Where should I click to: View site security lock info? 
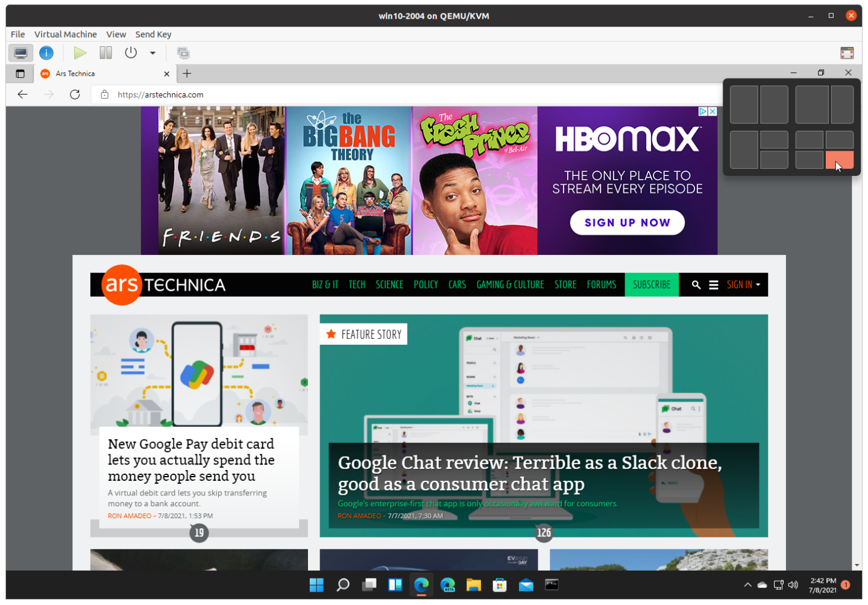[104, 95]
